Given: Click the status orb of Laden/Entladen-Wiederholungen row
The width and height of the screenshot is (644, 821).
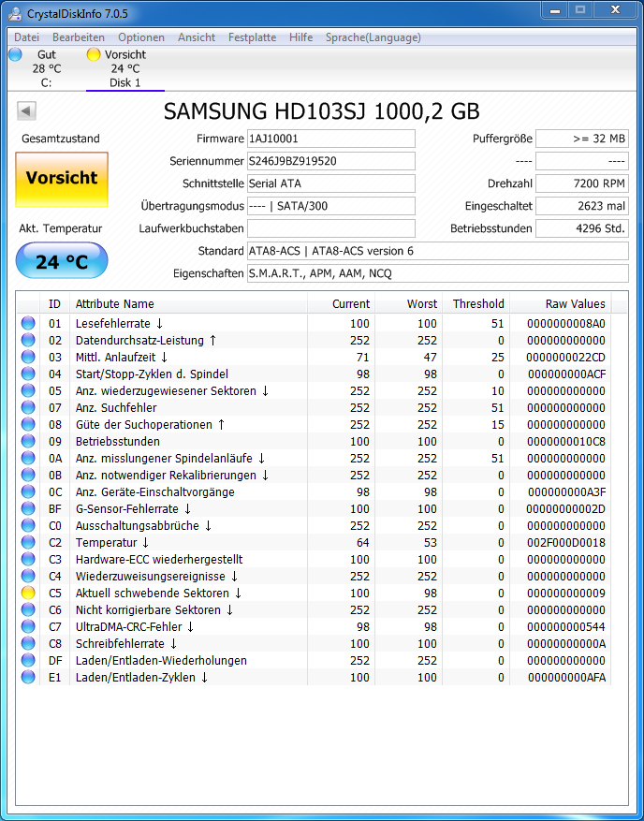Looking at the screenshot, I should pyautogui.click(x=28, y=660).
